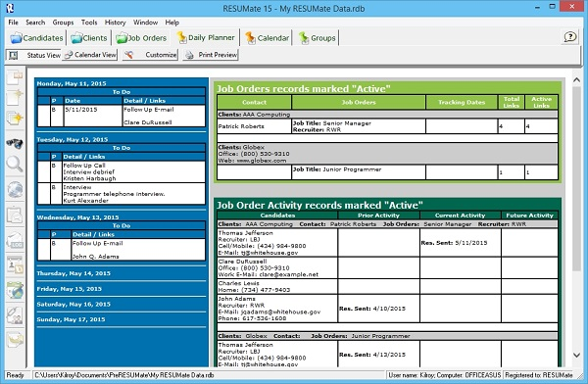Click the Daily Planner pushpin icon
Viewport: 588px width, 384px height.
pyautogui.click(x=182, y=37)
